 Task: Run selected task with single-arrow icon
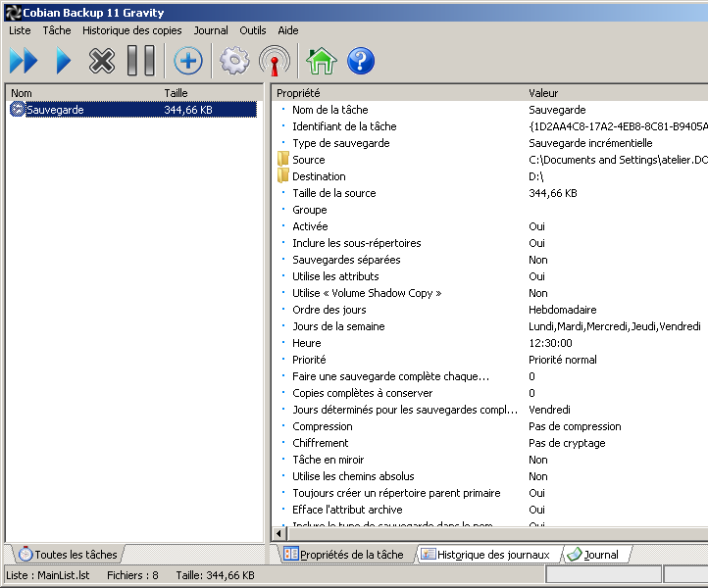(x=63, y=62)
